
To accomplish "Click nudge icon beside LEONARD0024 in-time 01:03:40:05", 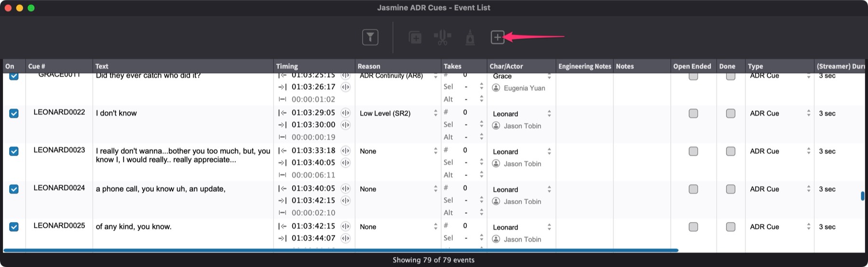I will coord(346,188).
